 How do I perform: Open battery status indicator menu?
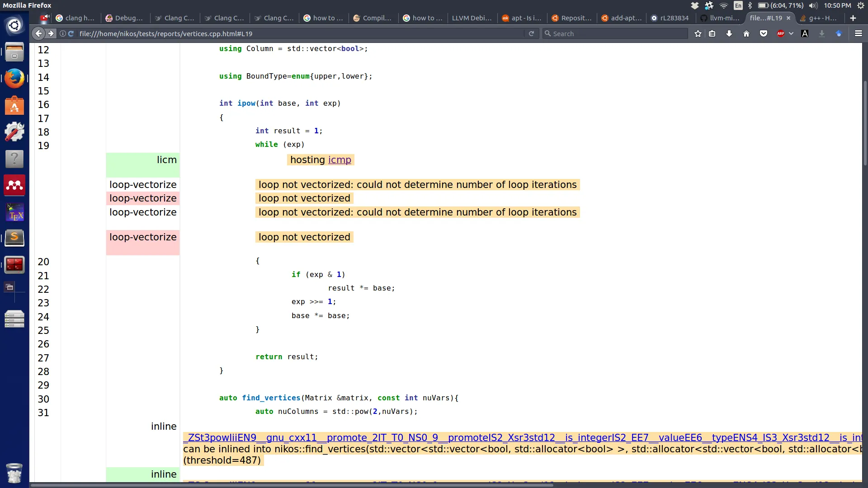click(x=763, y=5)
